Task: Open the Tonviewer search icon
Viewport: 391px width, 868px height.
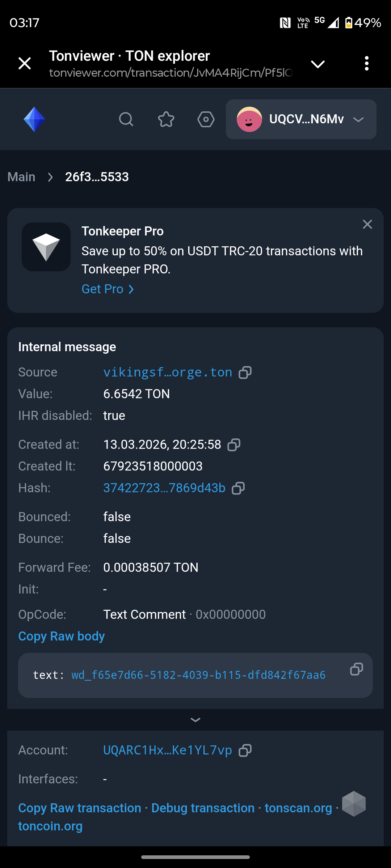Action: pos(126,119)
